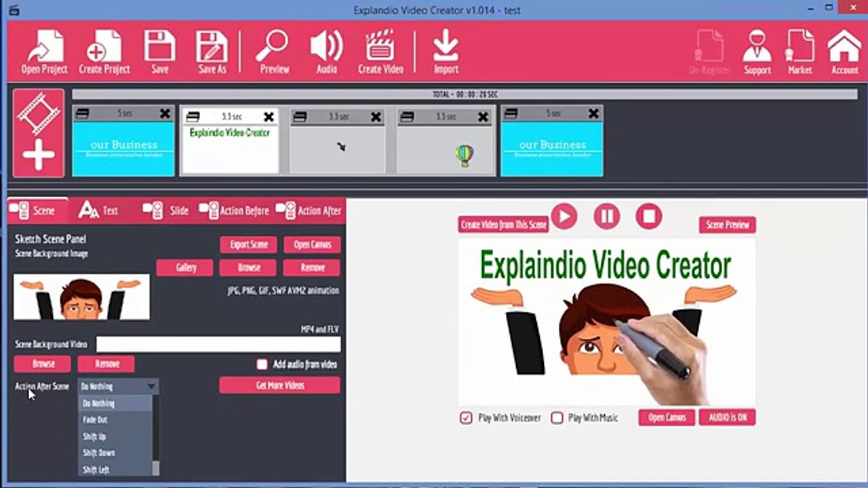Click the Get More Videos button
The height and width of the screenshot is (488, 868).
click(x=279, y=386)
